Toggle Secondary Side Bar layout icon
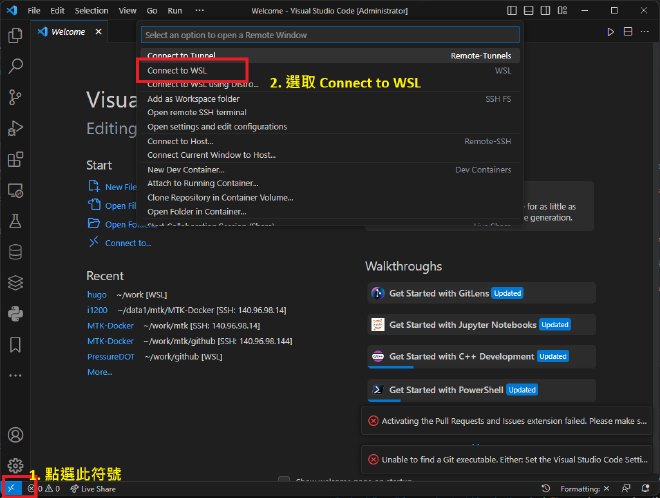The image size is (660, 498). pos(546,11)
